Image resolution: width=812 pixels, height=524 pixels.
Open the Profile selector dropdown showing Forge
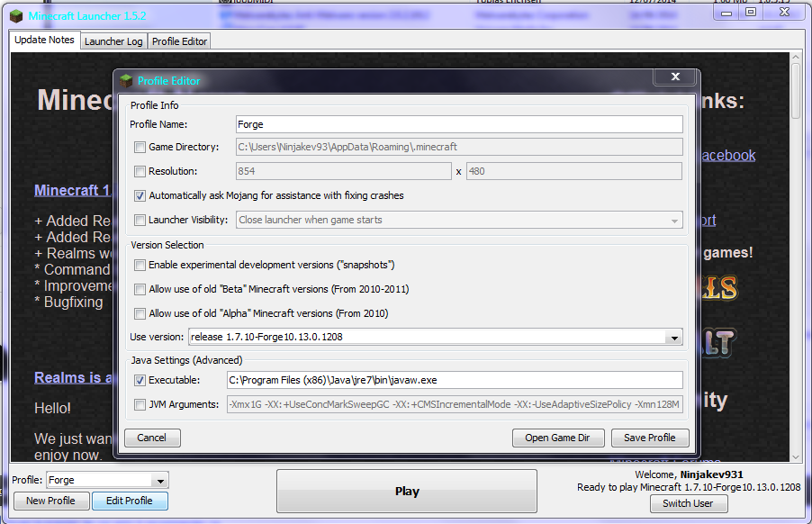click(160, 481)
